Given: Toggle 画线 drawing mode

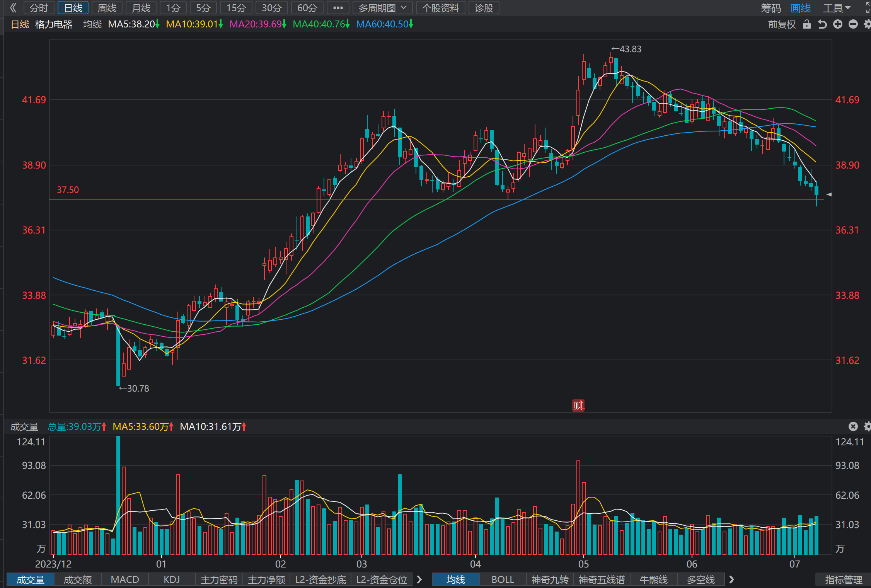Looking at the screenshot, I should (x=801, y=8).
